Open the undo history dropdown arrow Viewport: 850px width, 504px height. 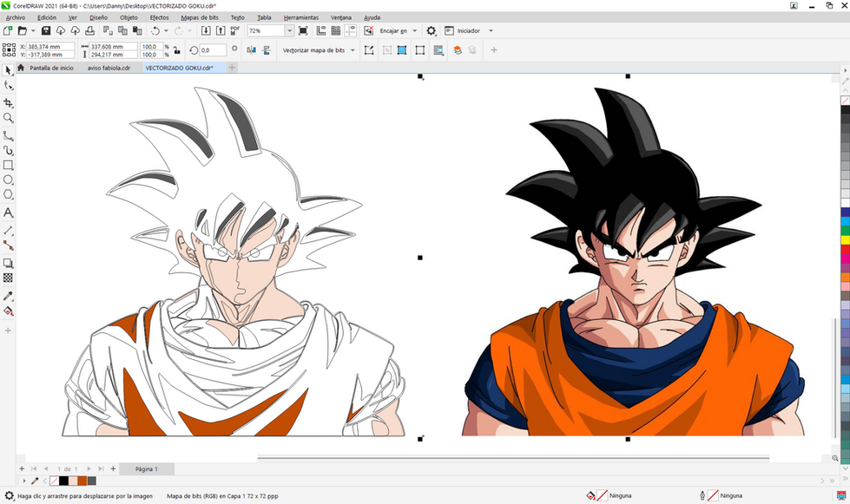point(166,31)
